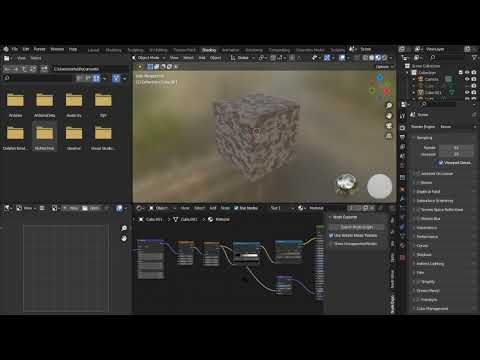Expand the Depth of Field panel
The height and width of the screenshot is (360, 480).
coord(428,192)
